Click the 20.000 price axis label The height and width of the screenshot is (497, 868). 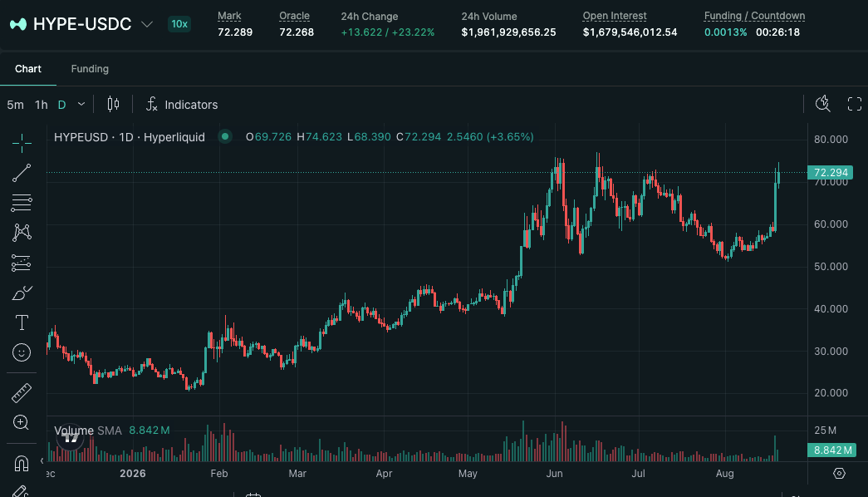pyautogui.click(x=831, y=393)
